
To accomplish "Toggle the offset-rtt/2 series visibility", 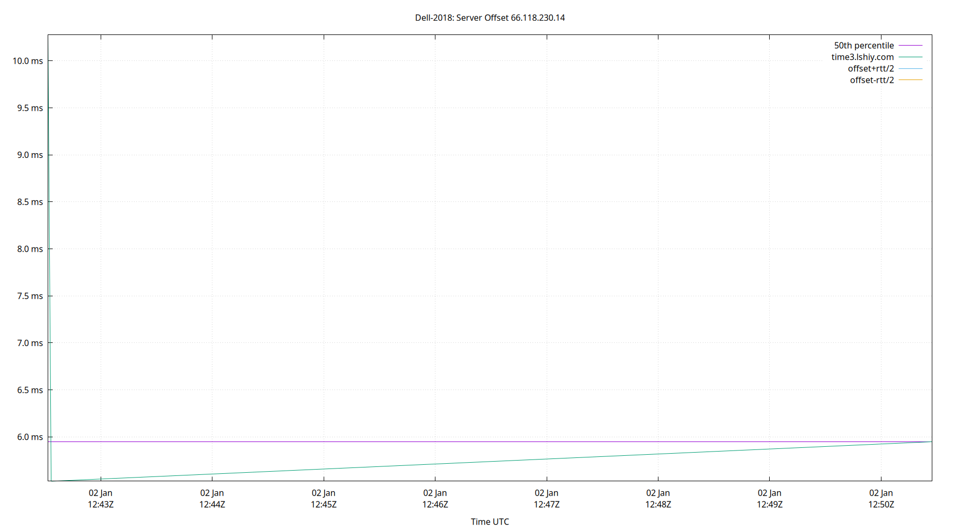I will (x=871, y=79).
